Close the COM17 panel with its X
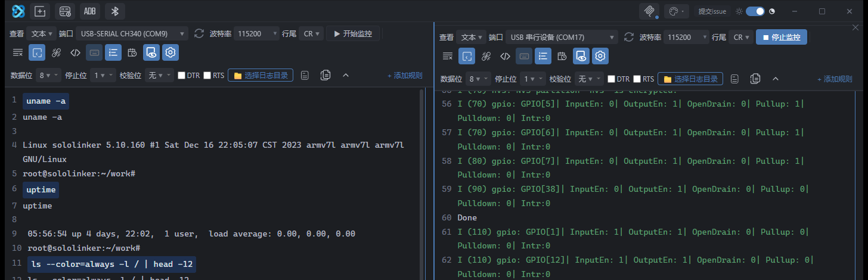This screenshot has height=280, width=868. [x=855, y=27]
